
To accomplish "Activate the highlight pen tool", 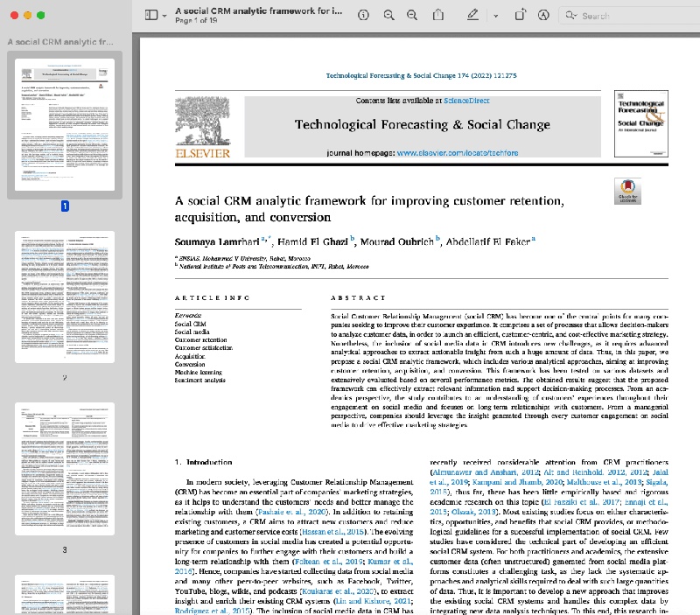I will click(x=472, y=15).
